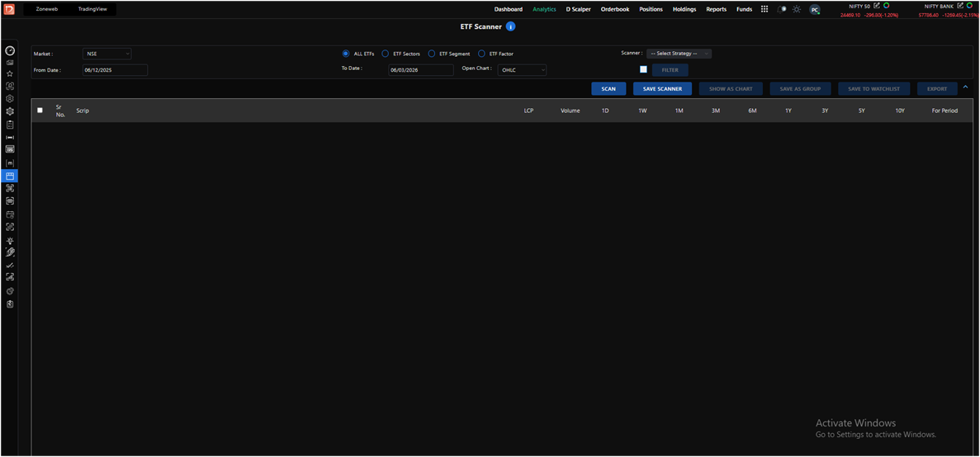Sort by the Volume column header
980x457 pixels.
tap(570, 111)
